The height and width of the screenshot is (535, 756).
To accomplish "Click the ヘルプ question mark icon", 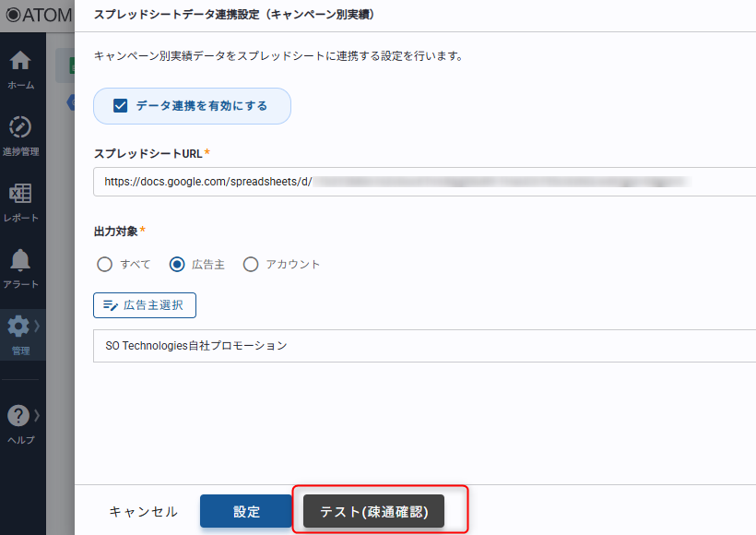I will 18,416.
